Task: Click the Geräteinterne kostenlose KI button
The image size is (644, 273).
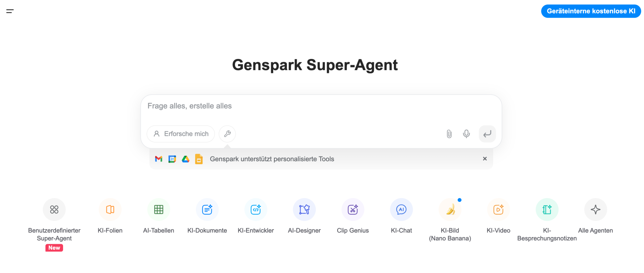Action: click(591, 11)
